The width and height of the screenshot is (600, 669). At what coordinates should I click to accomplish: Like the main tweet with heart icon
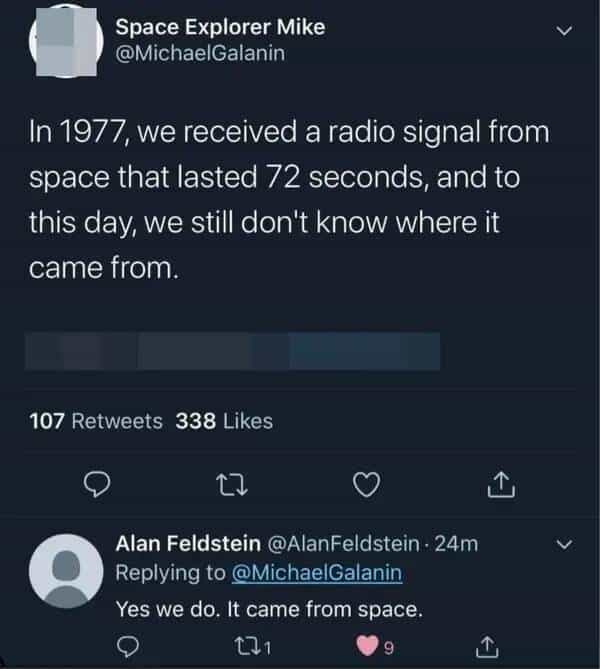366,485
